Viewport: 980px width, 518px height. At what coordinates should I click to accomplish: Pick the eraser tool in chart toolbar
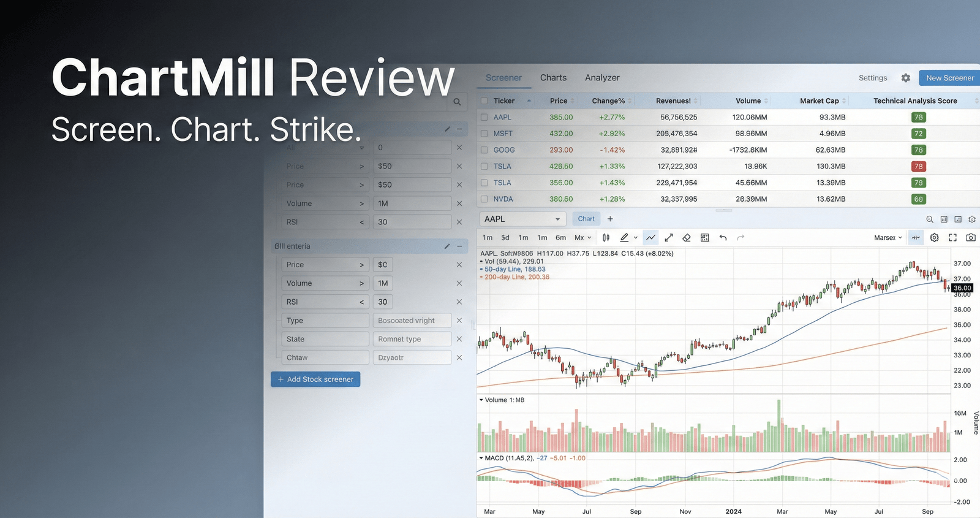687,238
